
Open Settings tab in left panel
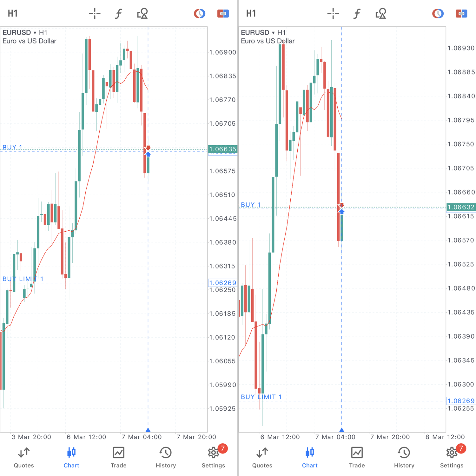click(x=213, y=457)
